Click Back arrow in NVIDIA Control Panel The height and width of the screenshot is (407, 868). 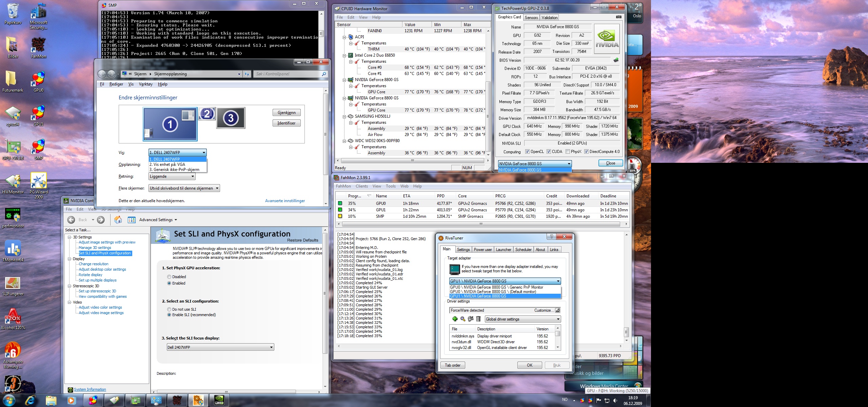pos(71,220)
